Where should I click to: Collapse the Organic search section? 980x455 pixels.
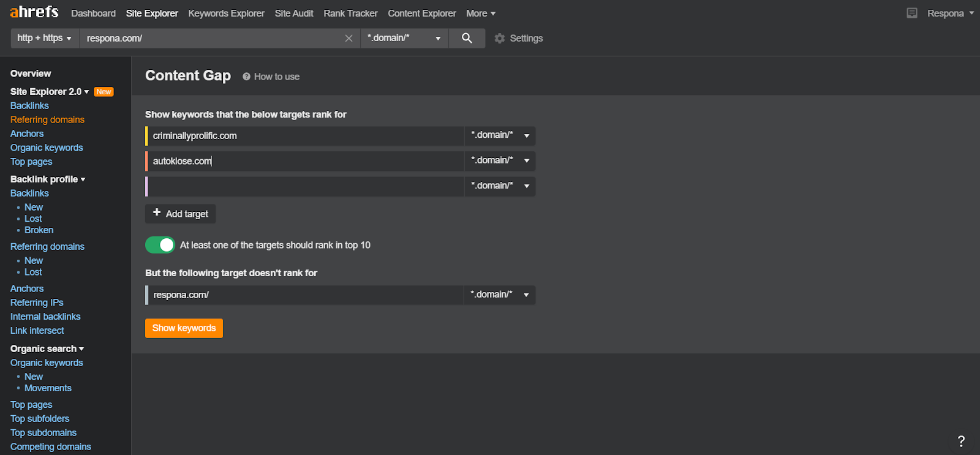(47, 348)
